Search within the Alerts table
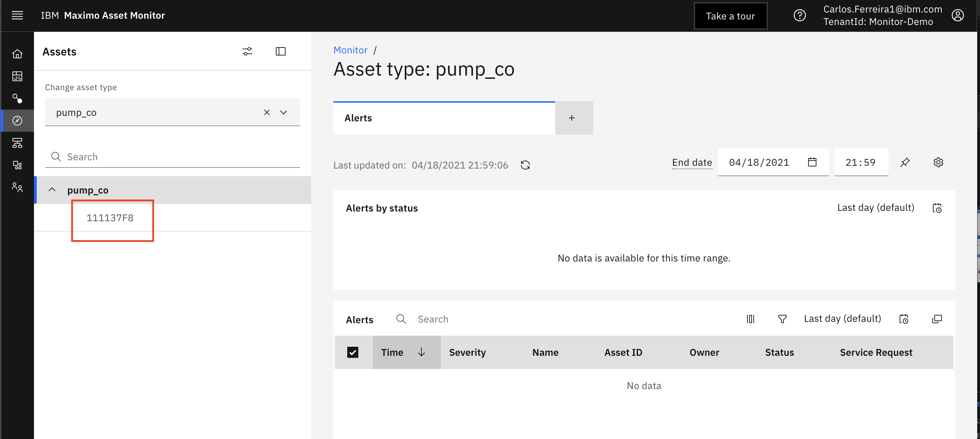Screen dimensions: 980x439 [x=433, y=319]
